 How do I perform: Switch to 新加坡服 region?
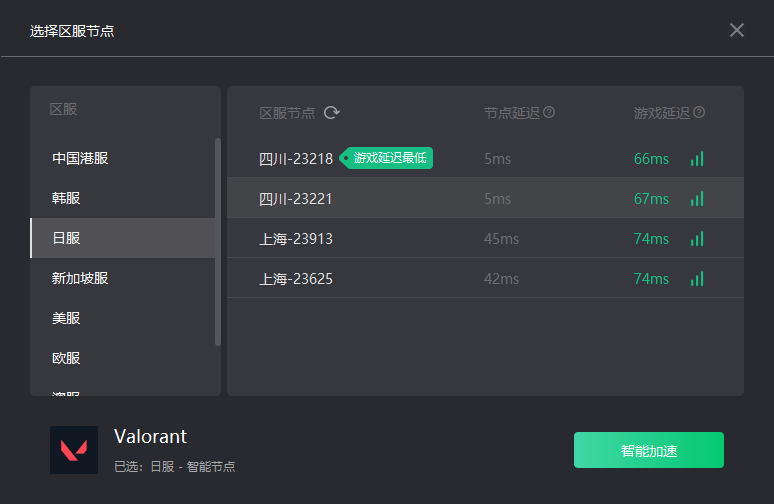pyautogui.click(x=122, y=278)
